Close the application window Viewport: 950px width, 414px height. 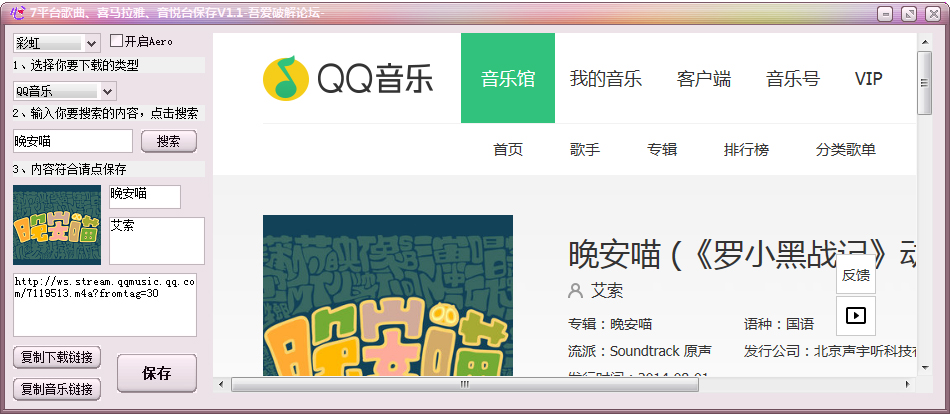coord(932,15)
